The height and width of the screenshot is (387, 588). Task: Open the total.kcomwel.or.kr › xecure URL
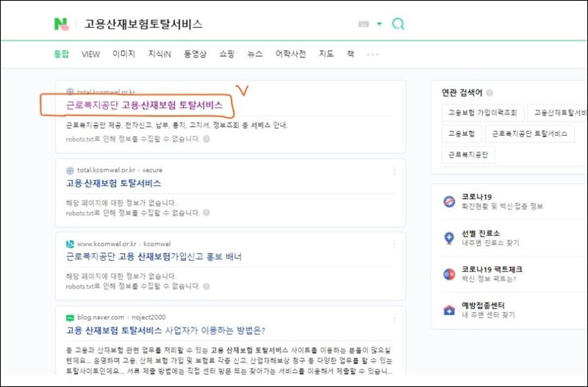coord(120,170)
